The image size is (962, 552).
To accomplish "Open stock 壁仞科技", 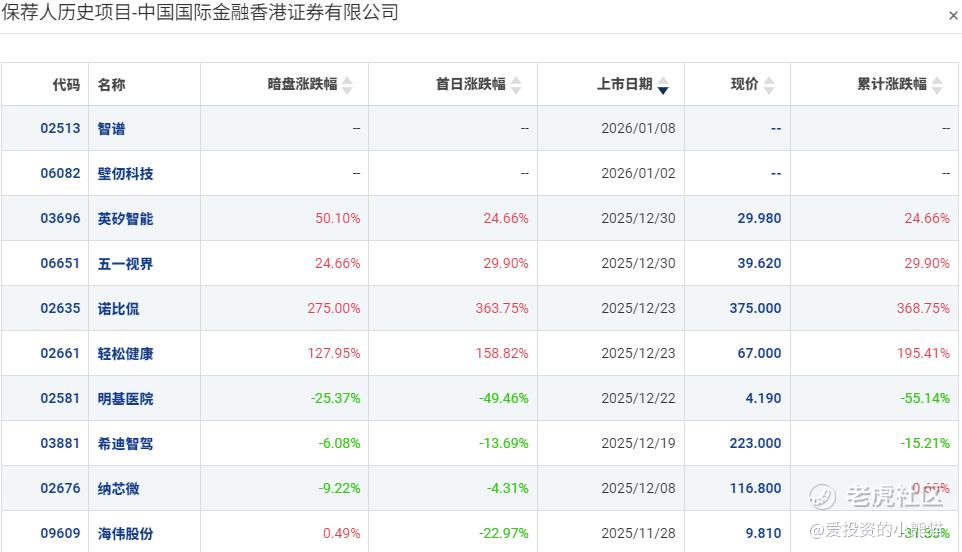I will (125, 174).
